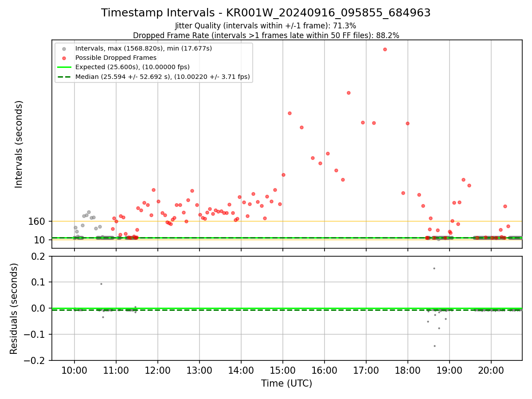
Task: Click the plot title 'Timestamp Intervals - KR001W_20240916_095855_684963'
Action: point(266,13)
